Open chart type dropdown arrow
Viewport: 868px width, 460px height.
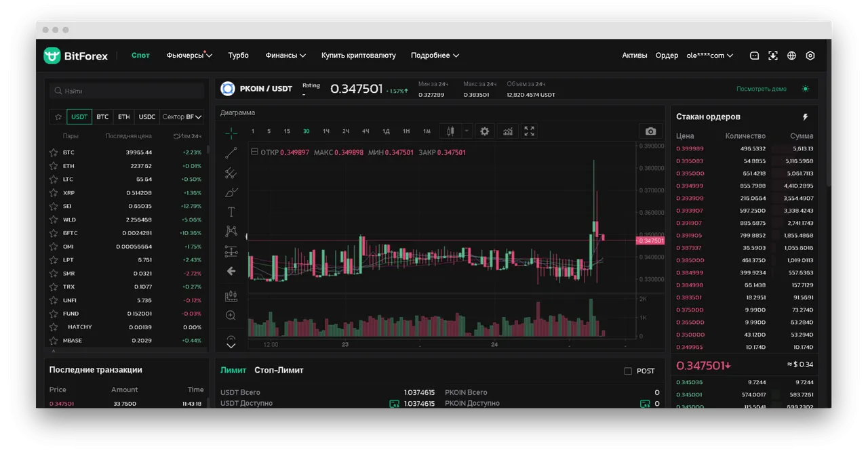[x=467, y=131]
